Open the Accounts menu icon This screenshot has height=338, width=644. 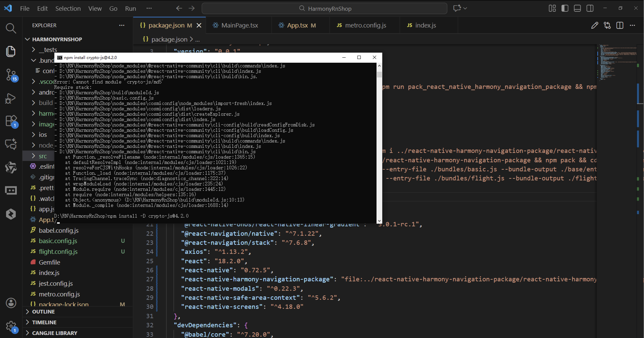tap(11, 303)
